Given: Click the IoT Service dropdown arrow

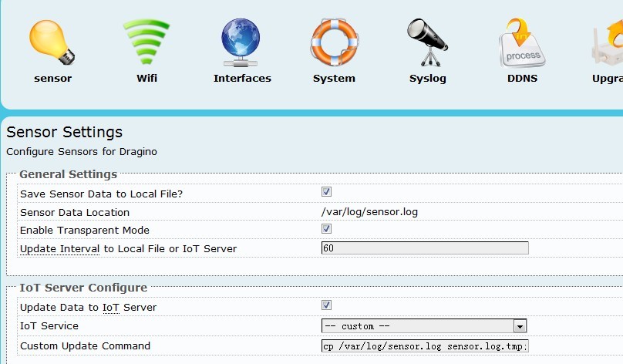Looking at the screenshot, I should coord(520,326).
